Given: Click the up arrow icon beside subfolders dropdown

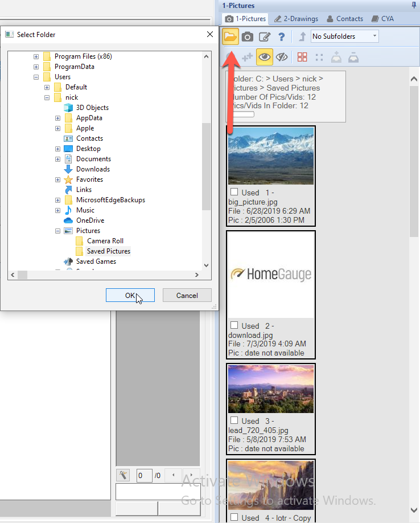Looking at the screenshot, I should coord(302,36).
